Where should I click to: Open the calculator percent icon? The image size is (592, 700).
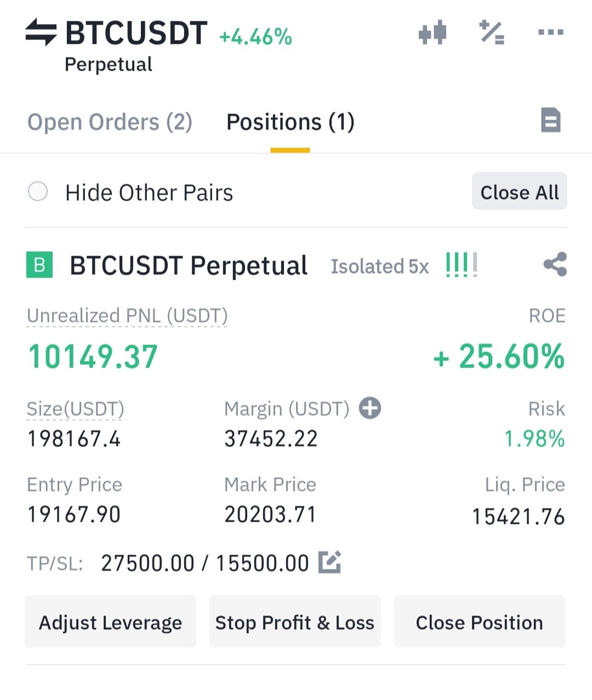(x=492, y=32)
